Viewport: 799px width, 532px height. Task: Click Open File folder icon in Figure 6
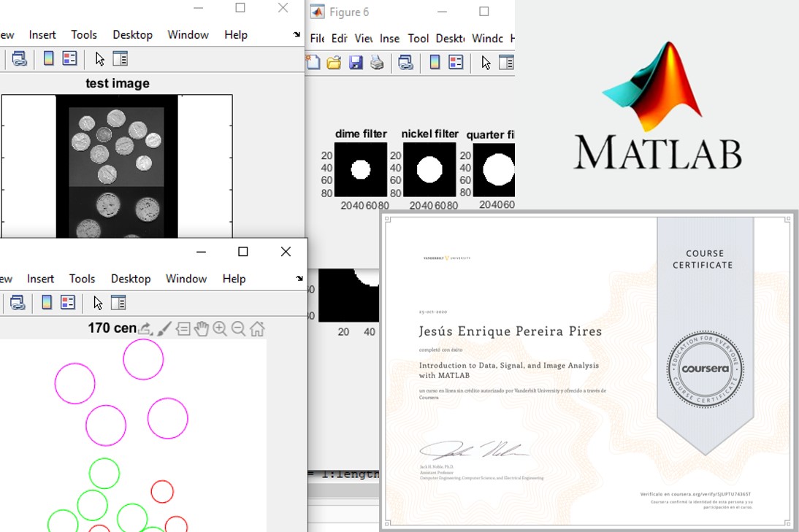[x=334, y=63]
